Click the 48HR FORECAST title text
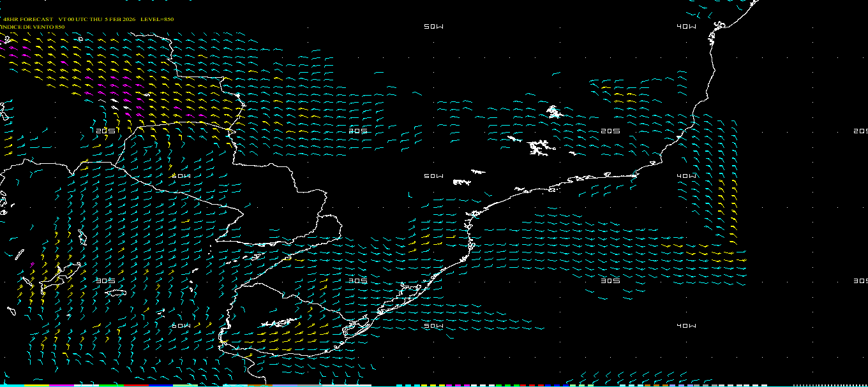 (28, 19)
